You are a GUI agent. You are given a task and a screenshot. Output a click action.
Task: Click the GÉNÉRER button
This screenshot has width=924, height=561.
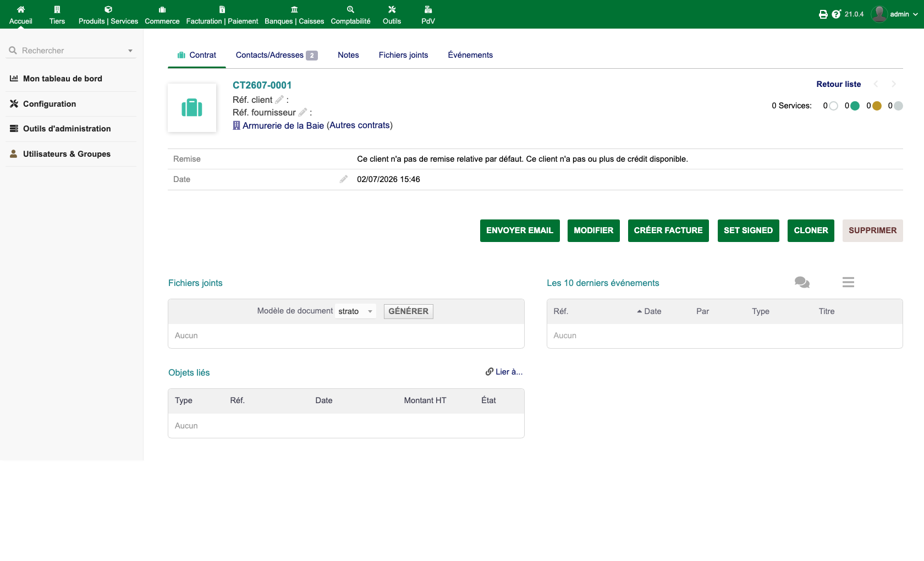[x=408, y=311]
